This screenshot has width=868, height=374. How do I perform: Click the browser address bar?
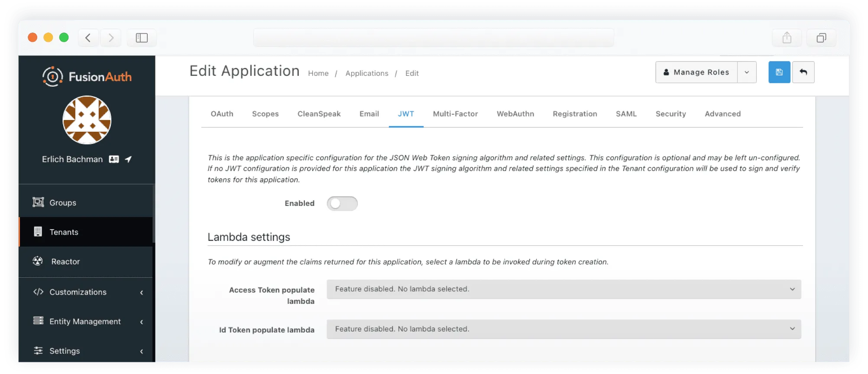coord(434,38)
